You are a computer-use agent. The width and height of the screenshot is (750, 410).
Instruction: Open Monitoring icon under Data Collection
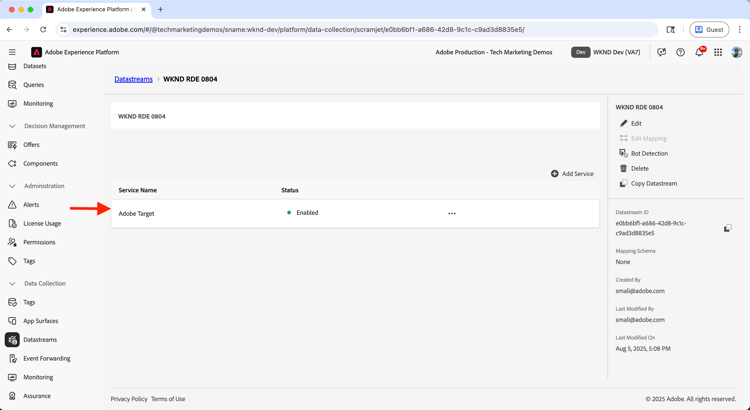pyautogui.click(x=12, y=377)
